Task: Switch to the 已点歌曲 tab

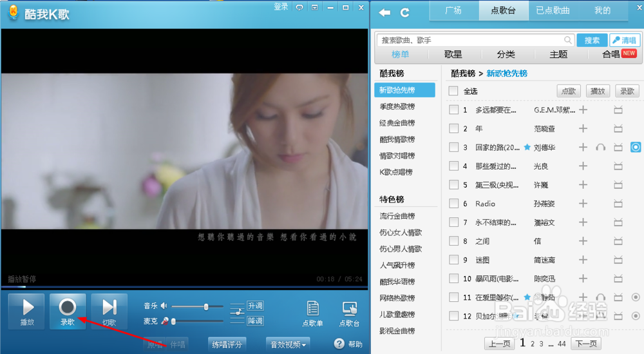Action: coord(553,11)
